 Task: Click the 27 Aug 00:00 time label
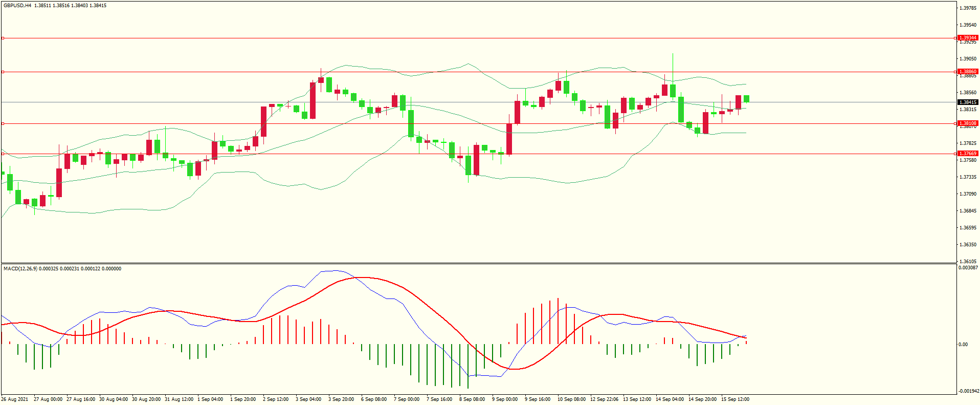pyautogui.click(x=48, y=399)
